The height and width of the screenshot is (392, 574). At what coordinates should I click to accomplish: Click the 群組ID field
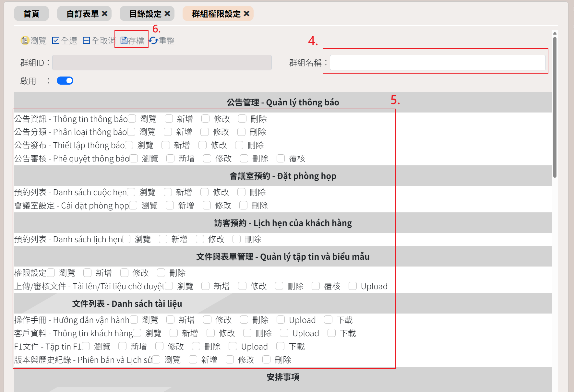tap(162, 63)
